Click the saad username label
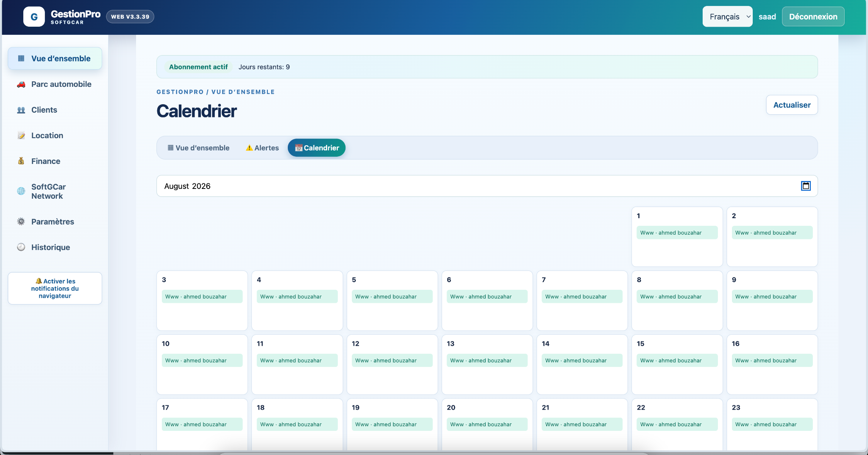The image size is (868, 455). (x=767, y=17)
